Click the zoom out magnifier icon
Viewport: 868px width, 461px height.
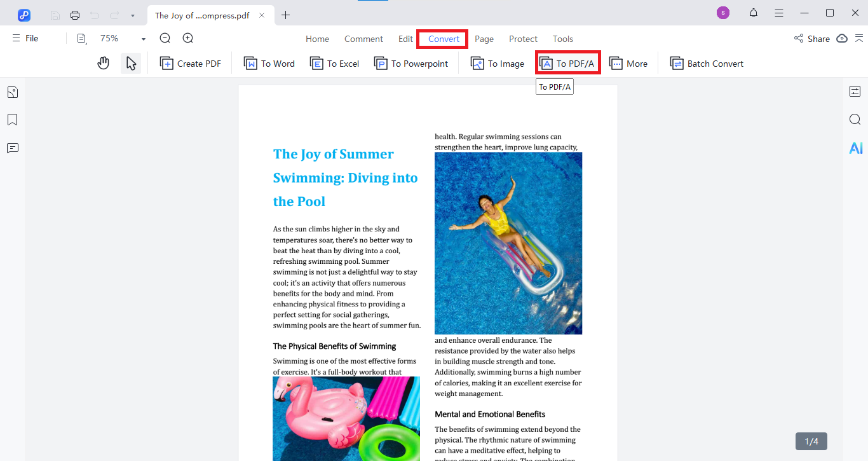click(x=165, y=38)
